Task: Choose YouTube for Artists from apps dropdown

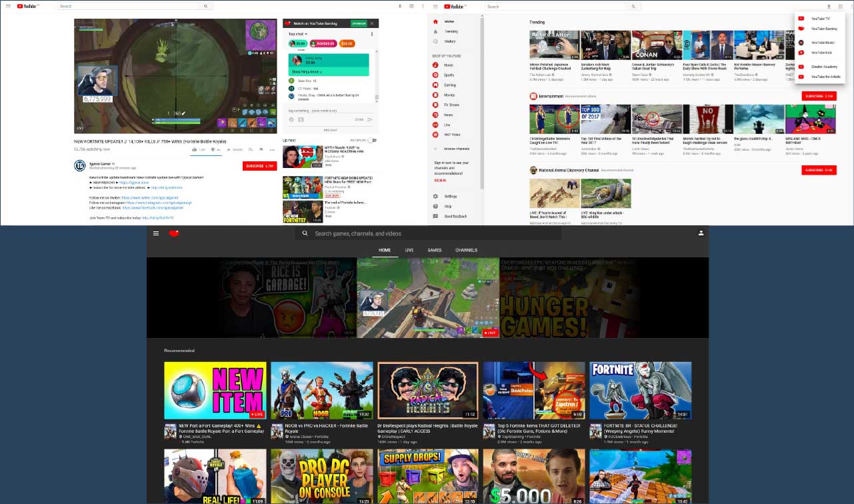Action: tap(819, 77)
